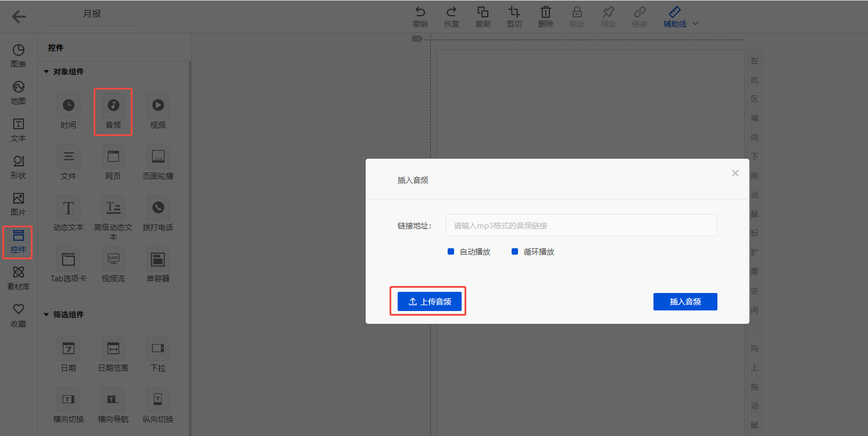Collapse the 筛选组件 section
The height and width of the screenshot is (436, 868).
pos(47,315)
